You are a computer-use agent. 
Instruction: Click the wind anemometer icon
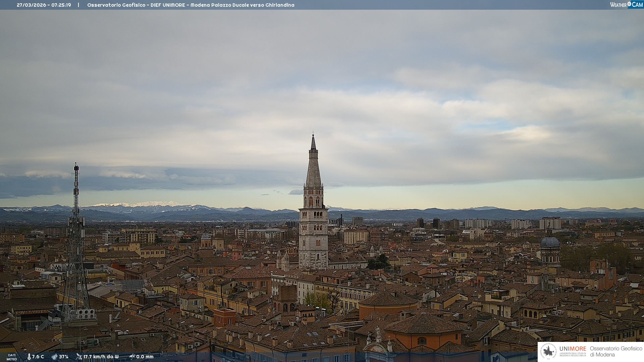(x=79, y=357)
